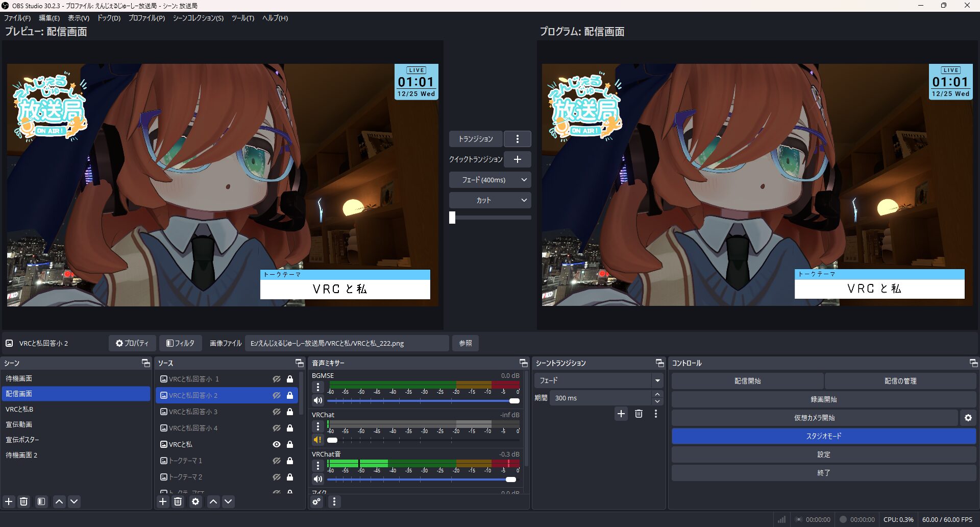Image resolution: width=980 pixels, height=527 pixels.
Task: Move scene up with arrow icon
Action: point(59,501)
